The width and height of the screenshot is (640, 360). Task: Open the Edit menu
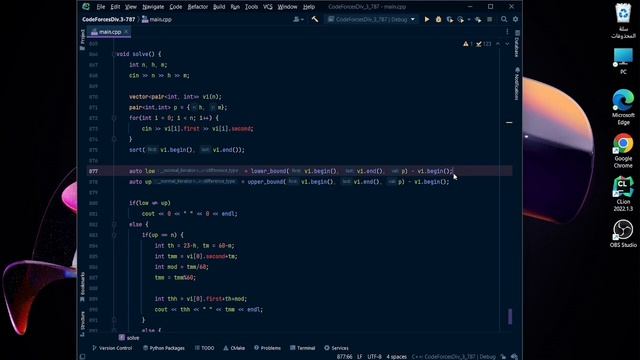click(x=115, y=7)
